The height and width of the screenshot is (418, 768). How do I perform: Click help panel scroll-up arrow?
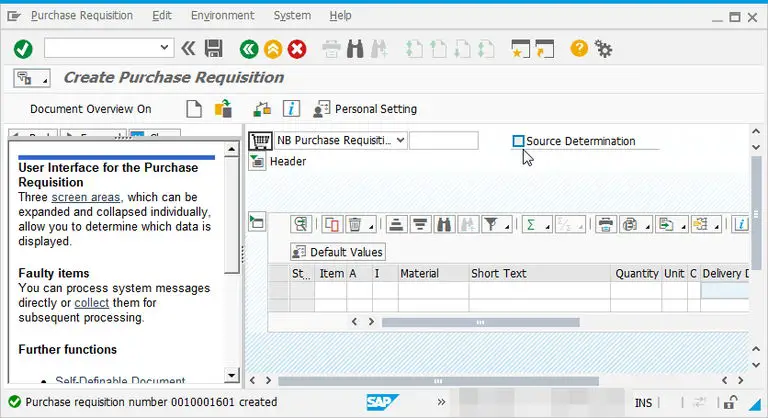point(232,149)
